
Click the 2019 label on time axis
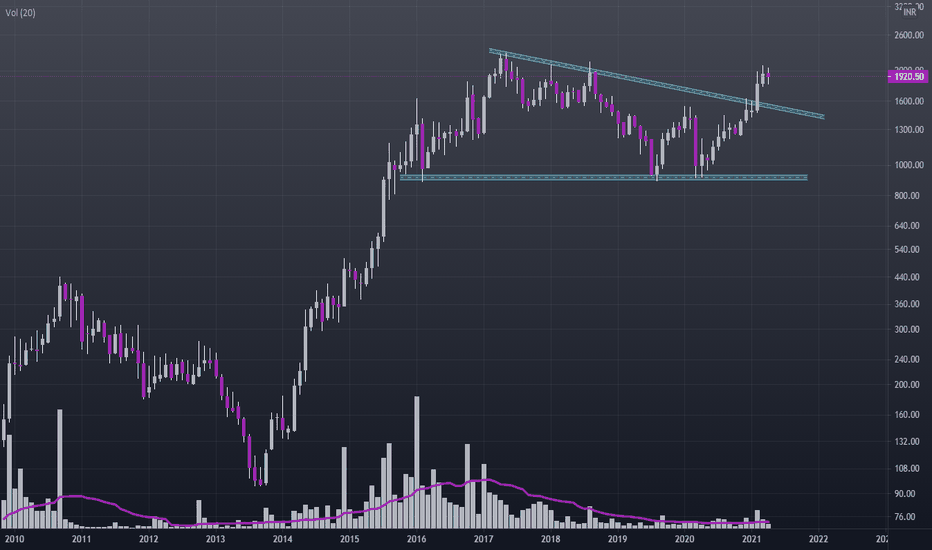pos(617,539)
